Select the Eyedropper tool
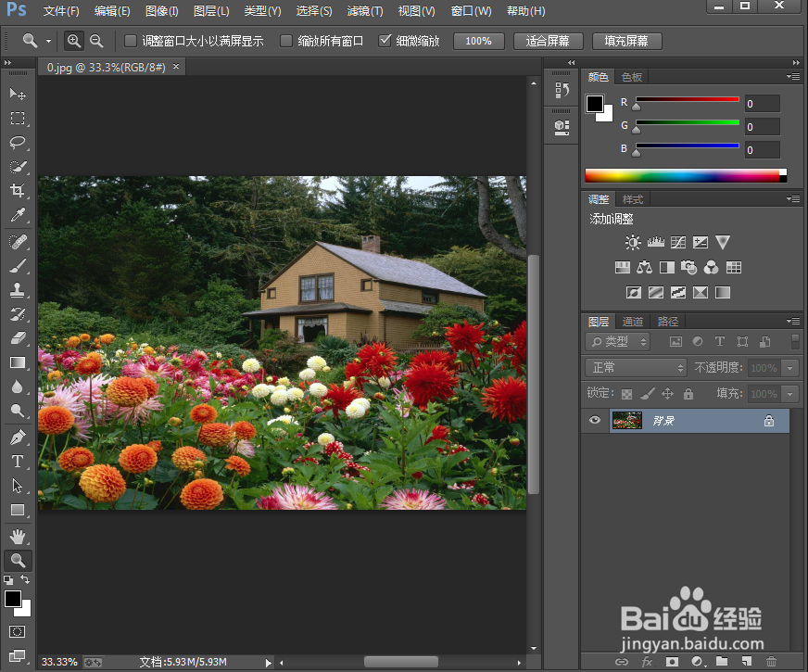Screen dimensions: 808x672 (x=18, y=214)
